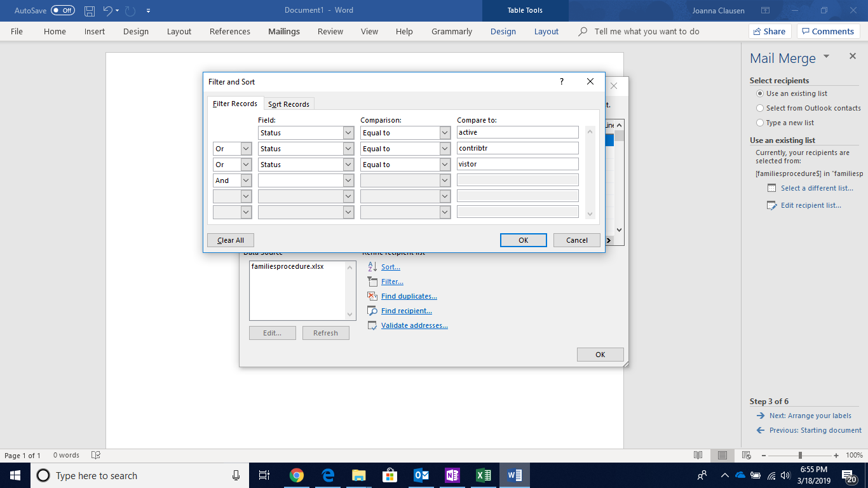Click OK in Mail Merge Recipients dialog
Image resolution: width=868 pixels, height=488 pixels.
600,355
